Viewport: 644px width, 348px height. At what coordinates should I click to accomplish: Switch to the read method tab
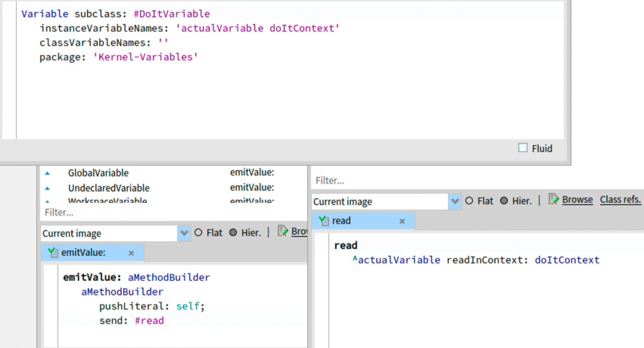tap(342, 221)
